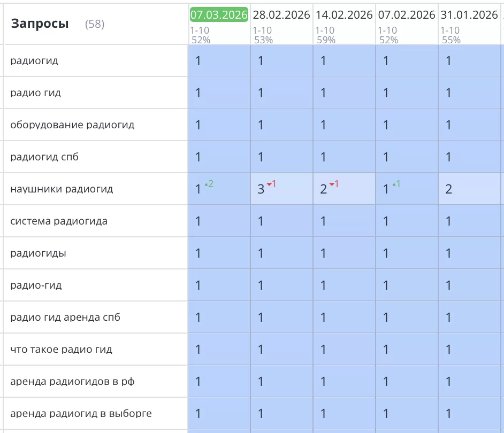The width and height of the screenshot is (504, 433).
Task: Open the "радиогид спб" query
Action: 44,157
